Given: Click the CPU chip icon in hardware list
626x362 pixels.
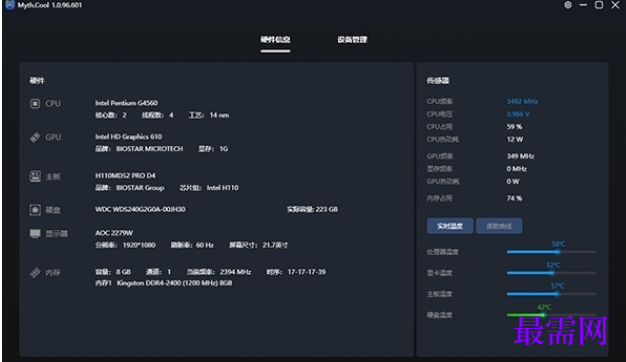Looking at the screenshot, I should click(x=35, y=104).
